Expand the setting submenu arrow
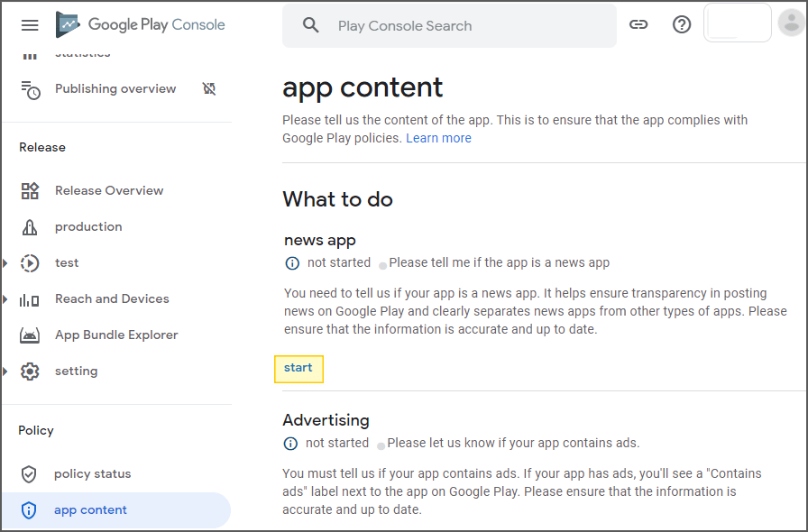Viewport: 808px width, 532px height. click(5, 371)
